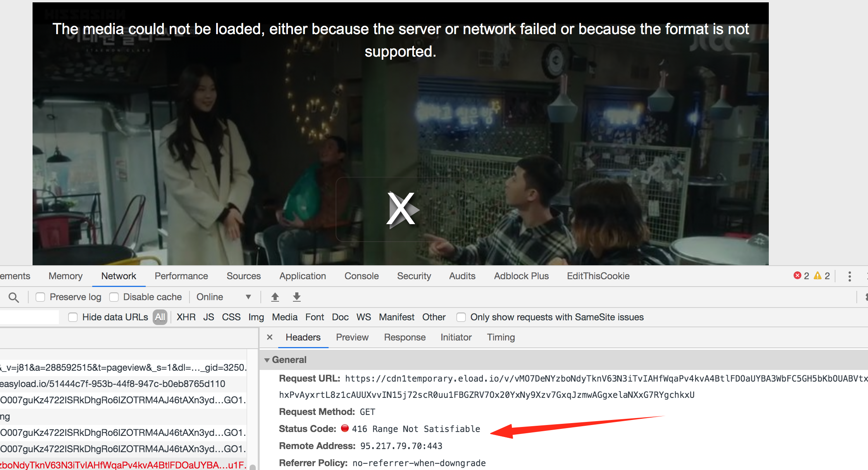868x470 pixels.
Task: Enable Only show requests with SameSite issues
Action: [x=461, y=317]
